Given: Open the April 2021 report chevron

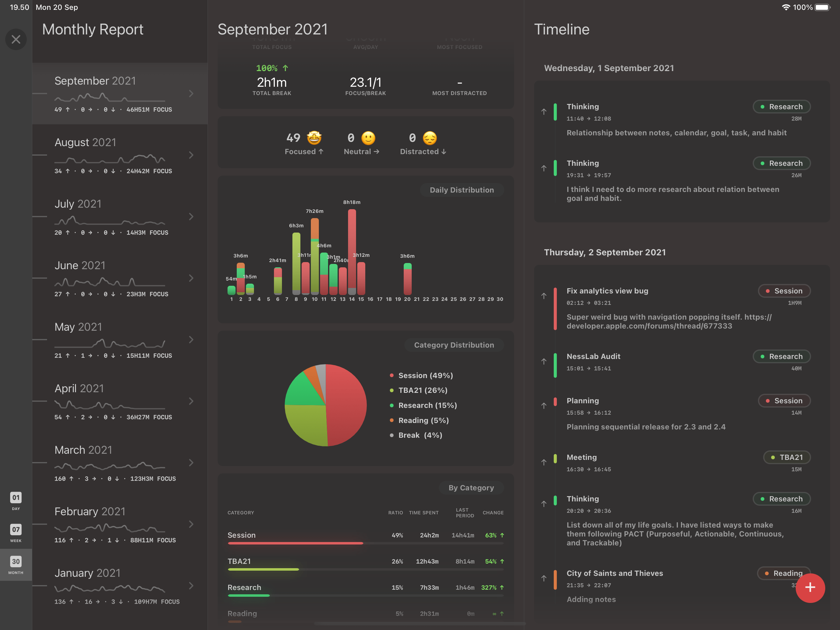Looking at the screenshot, I should click(191, 401).
